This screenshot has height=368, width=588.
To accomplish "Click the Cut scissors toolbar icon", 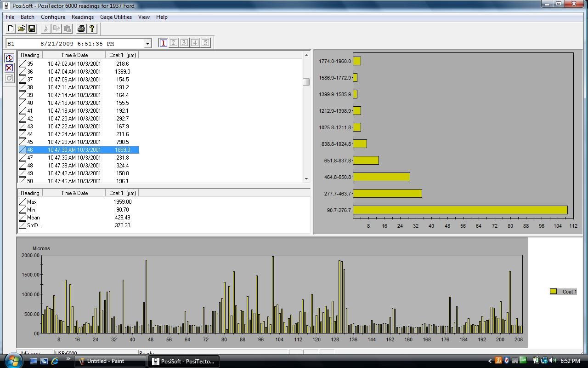I will click(x=46, y=29).
